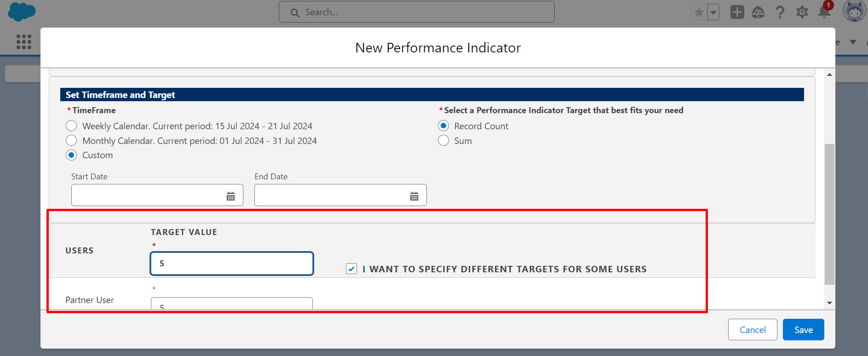Image resolution: width=868 pixels, height=356 pixels.
Task: Select the Weekly Calendar timeframe option
Action: (71, 126)
